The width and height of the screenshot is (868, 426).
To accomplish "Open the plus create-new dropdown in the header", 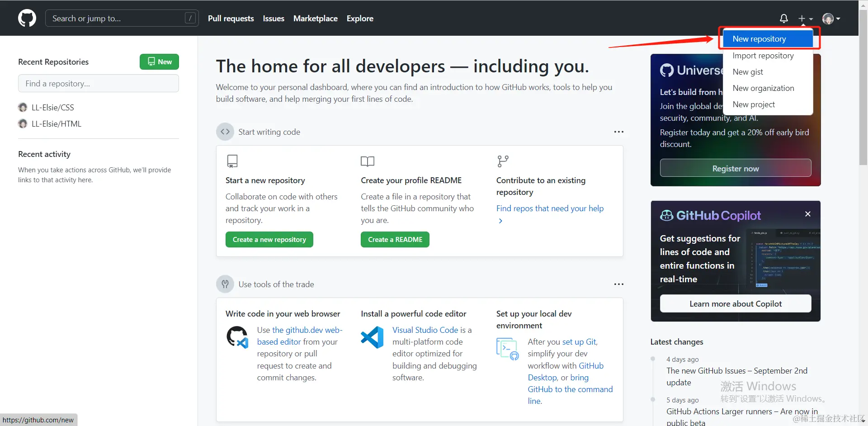I will click(x=806, y=18).
